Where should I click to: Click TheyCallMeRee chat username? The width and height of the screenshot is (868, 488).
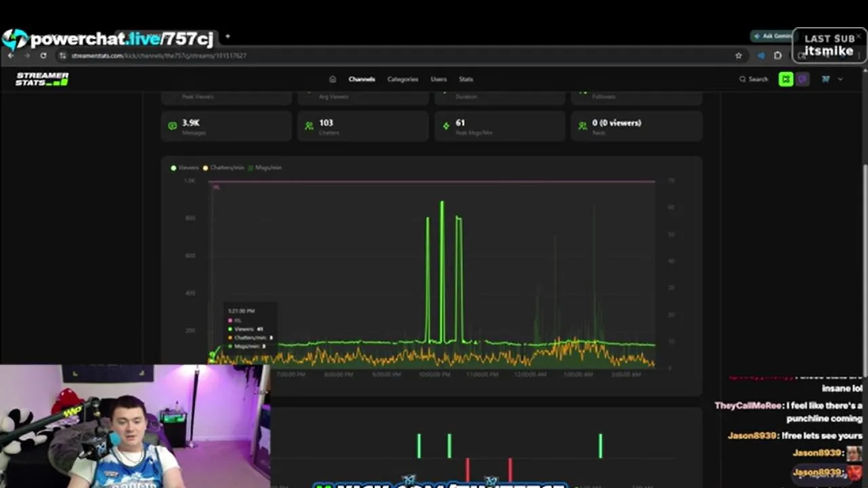(x=748, y=405)
